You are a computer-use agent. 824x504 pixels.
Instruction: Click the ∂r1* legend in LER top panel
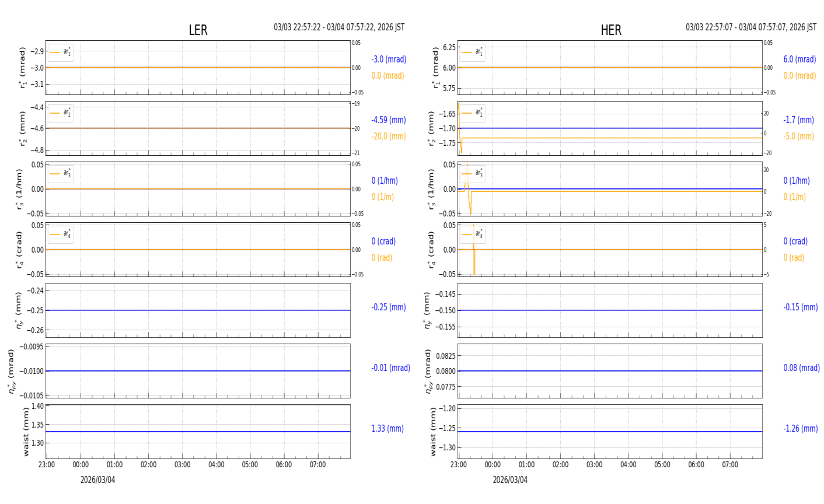(x=61, y=52)
